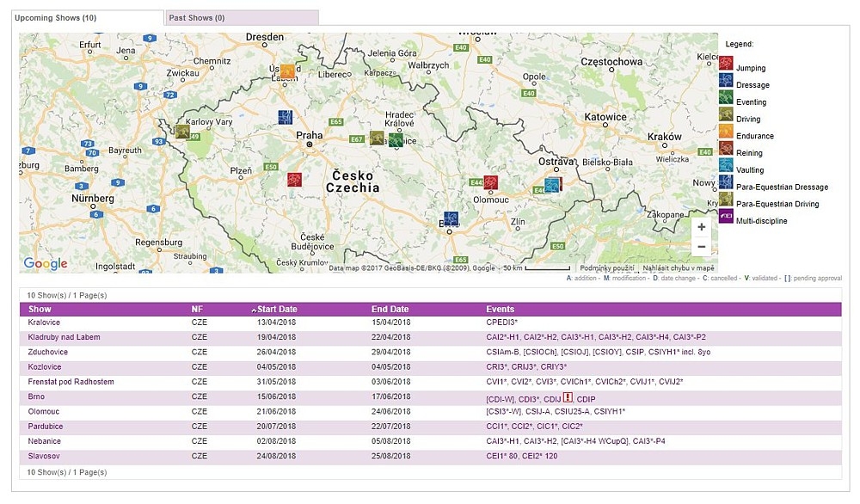Select the blue marker northwest of Praha

[x=285, y=117]
